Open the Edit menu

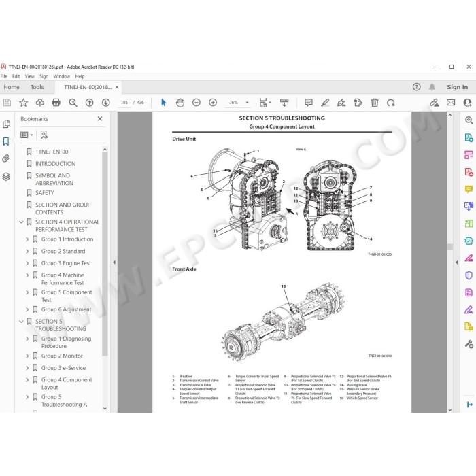(x=16, y=76)
